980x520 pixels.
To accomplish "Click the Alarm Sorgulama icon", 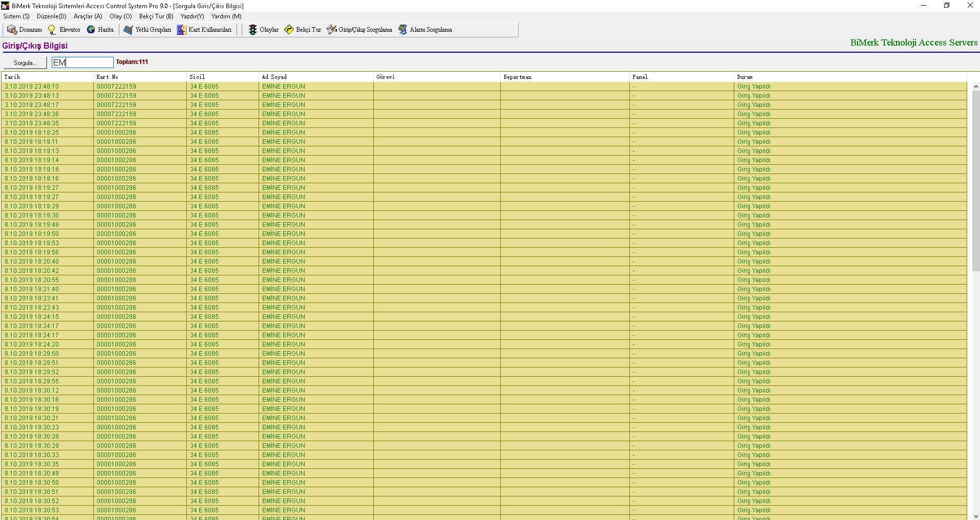I will (403, 30).
